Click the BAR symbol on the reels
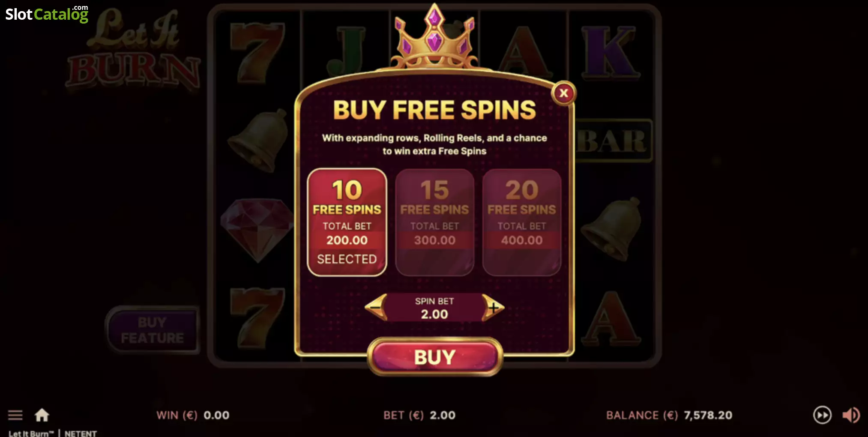 (612, 141)
